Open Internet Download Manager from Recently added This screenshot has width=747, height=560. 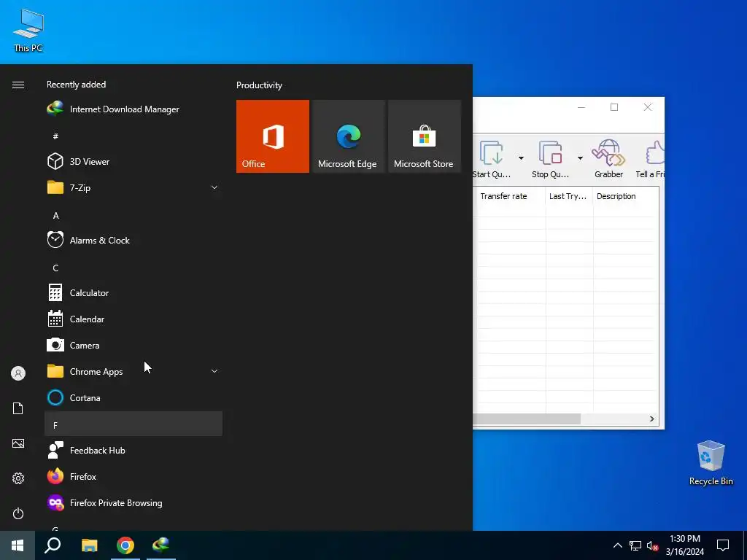133,109
